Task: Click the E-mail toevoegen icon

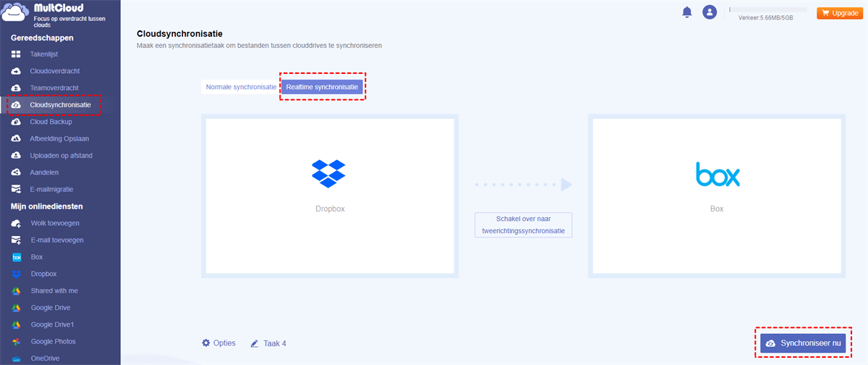Action: tap(16, 240)
